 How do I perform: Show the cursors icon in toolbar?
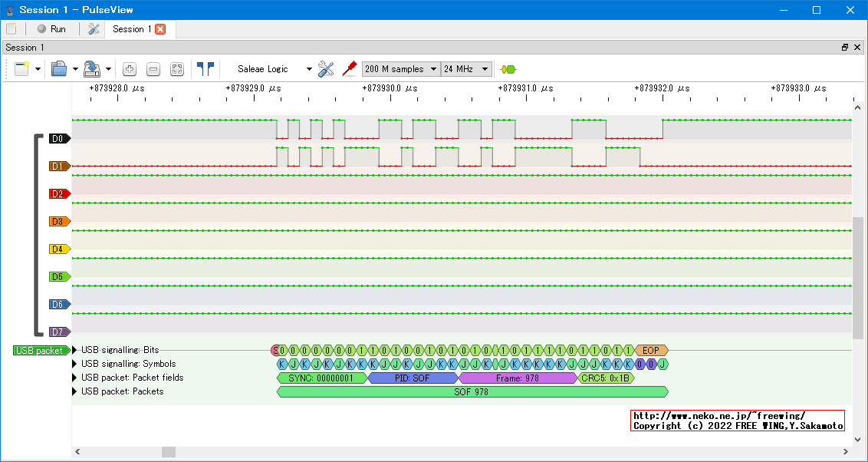[205, 69]
